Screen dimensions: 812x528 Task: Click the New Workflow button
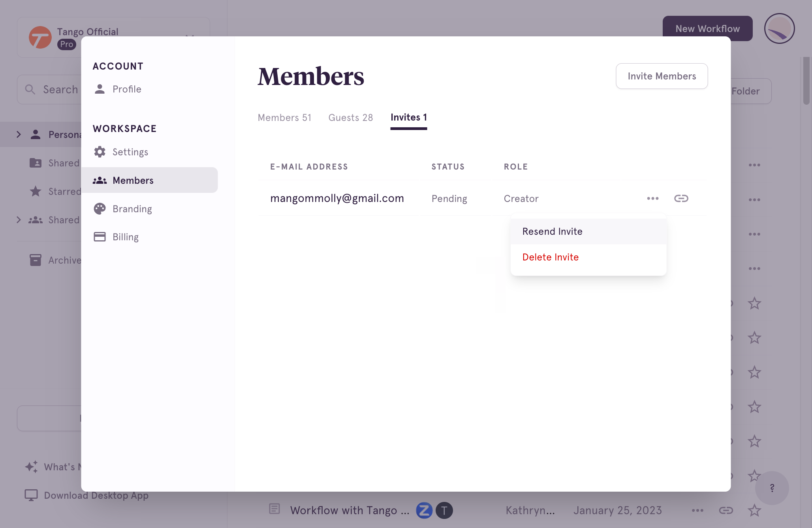point(707,28)
